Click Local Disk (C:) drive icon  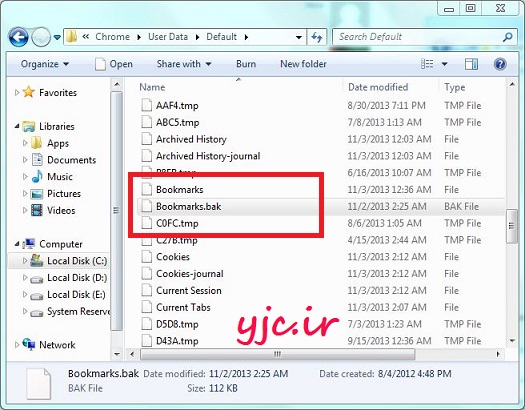pos(36,260)
